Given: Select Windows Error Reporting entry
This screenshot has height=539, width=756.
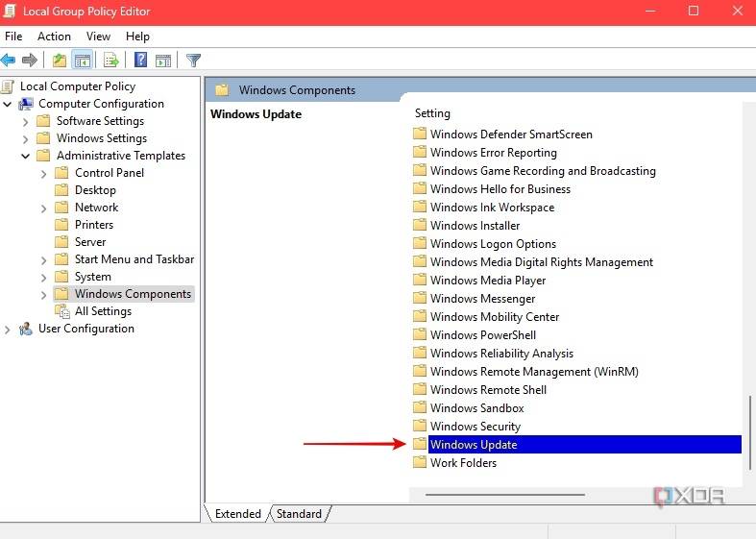Looking at the screenshot, I should pyautogui.click(x=493, y=153).
